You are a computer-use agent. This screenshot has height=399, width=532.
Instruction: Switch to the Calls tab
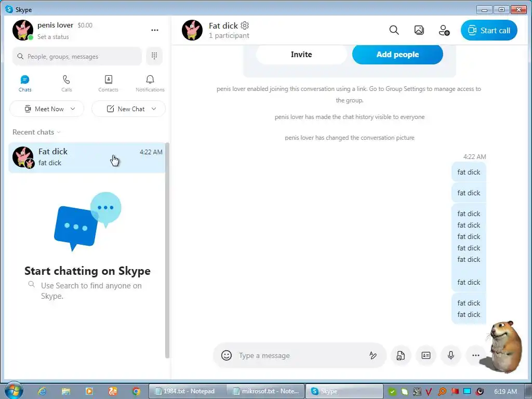[x=66, y=84]
